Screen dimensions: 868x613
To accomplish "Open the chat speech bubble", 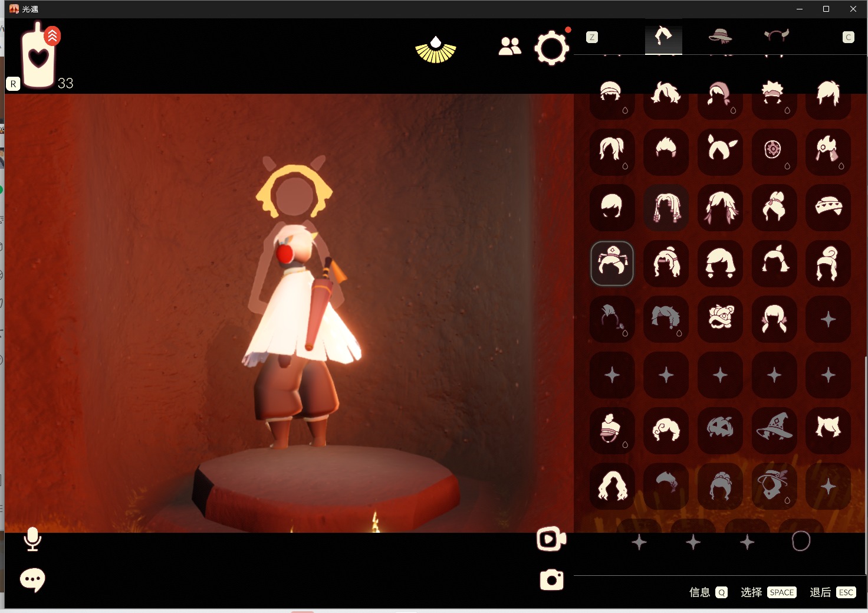I will point(32,580).
